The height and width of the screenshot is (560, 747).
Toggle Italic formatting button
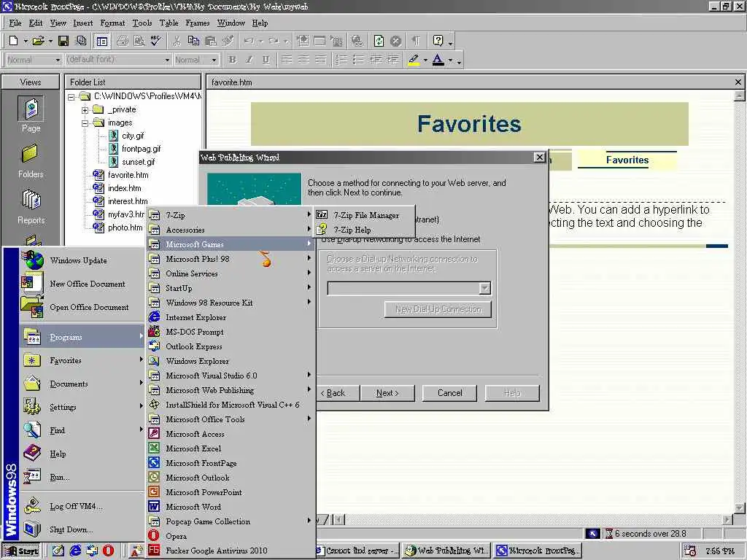[x=249, y=60]
